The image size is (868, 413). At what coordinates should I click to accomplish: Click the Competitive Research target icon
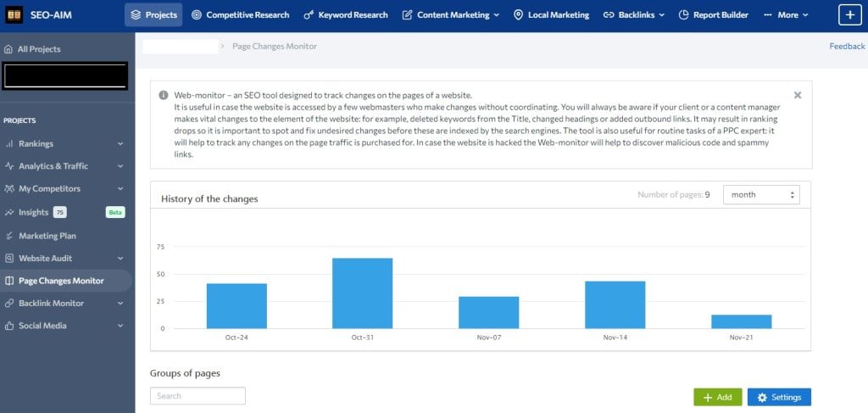tap(196, 15)
